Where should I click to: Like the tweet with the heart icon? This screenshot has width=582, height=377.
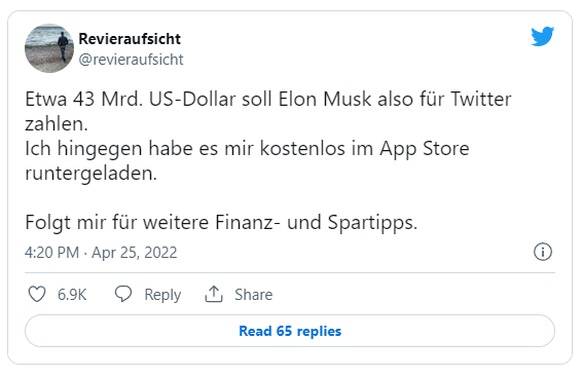click(x=37, y=294)
